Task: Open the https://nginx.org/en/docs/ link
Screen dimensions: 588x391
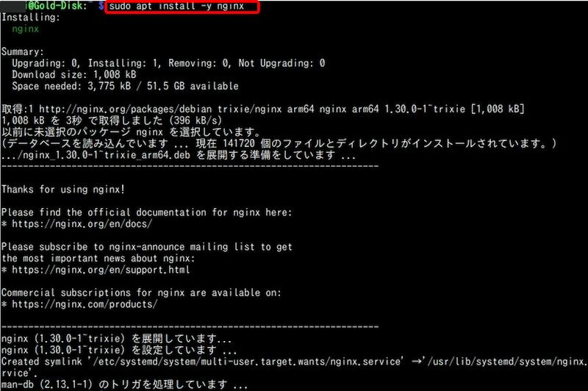Action: 82,224
